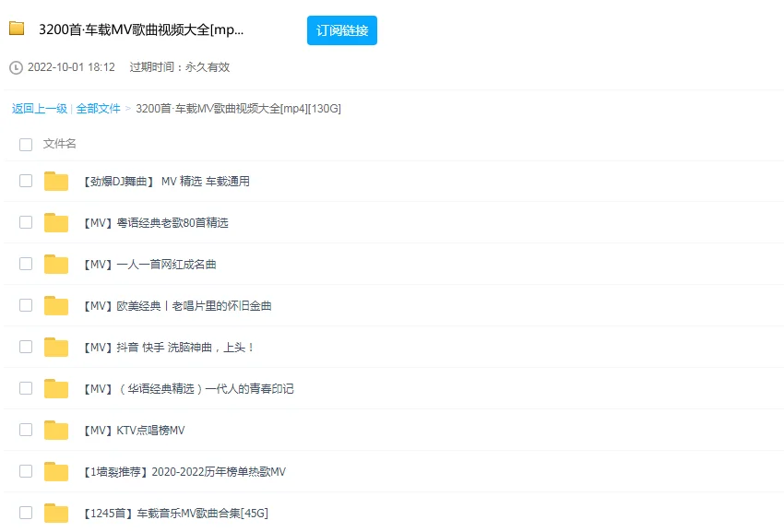Go back using 返回上一级 link
The height and width of the screenshot is (532, 784).
35,108
